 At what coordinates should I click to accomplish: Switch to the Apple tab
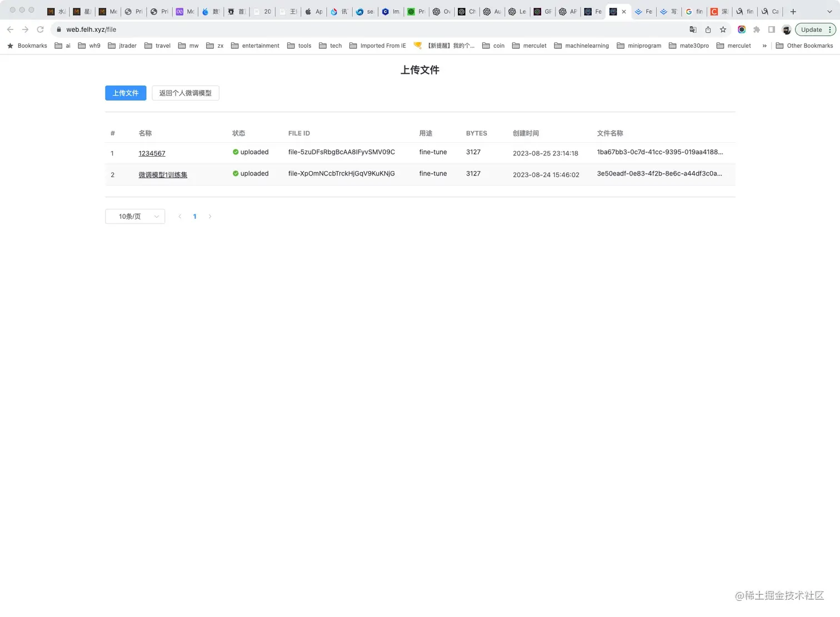[313, 11]
